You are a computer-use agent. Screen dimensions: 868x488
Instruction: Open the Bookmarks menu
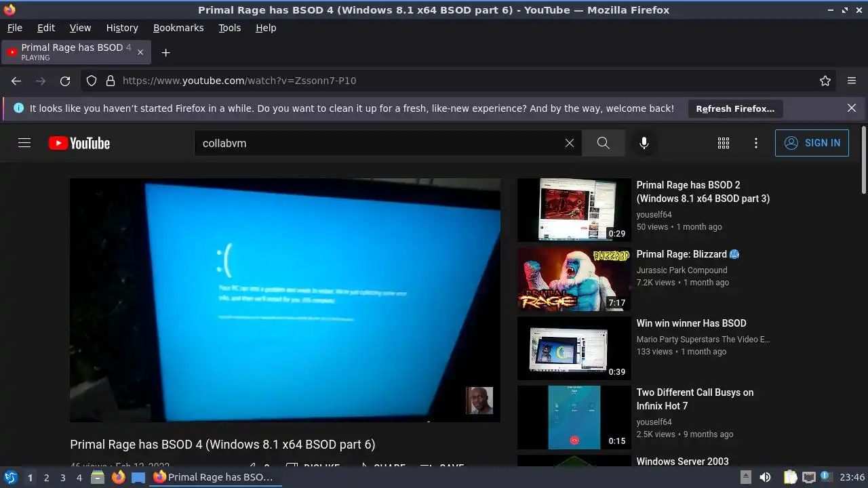178,28
